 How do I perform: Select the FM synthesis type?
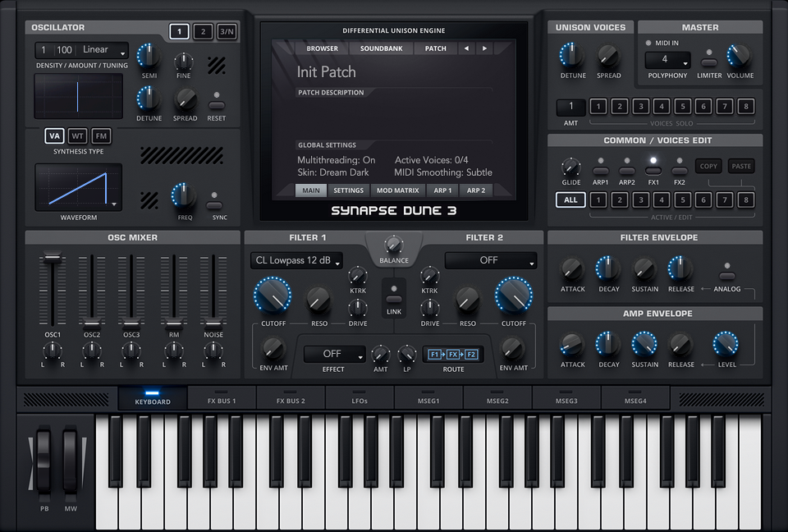click(101, 135)
